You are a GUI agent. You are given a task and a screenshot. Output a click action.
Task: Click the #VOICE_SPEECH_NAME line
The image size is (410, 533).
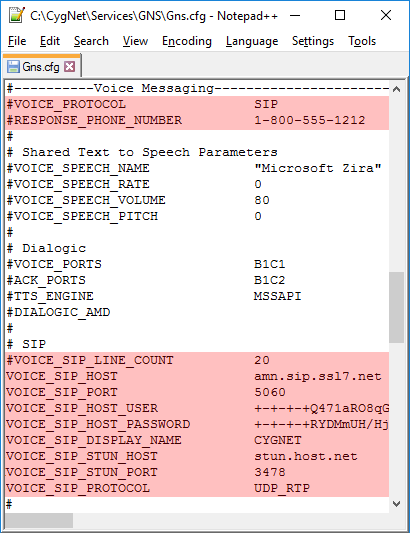click(197, 168)
